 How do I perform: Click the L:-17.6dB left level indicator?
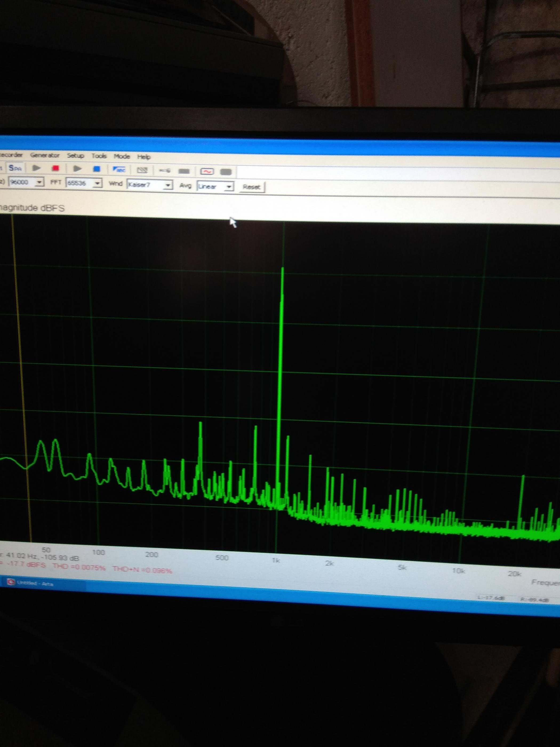tap(491, 598)
